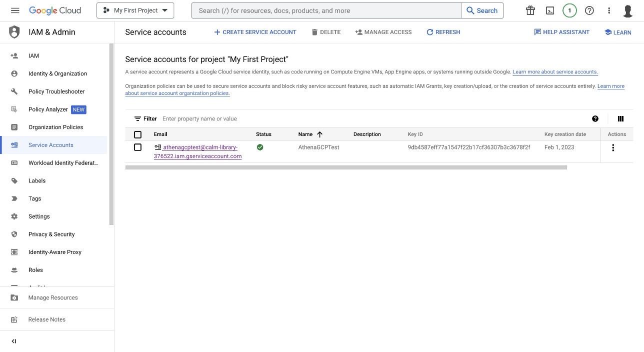Open the user account avatar
The width and height of the screenshot is (644, 352).
[x=628, y=10]
